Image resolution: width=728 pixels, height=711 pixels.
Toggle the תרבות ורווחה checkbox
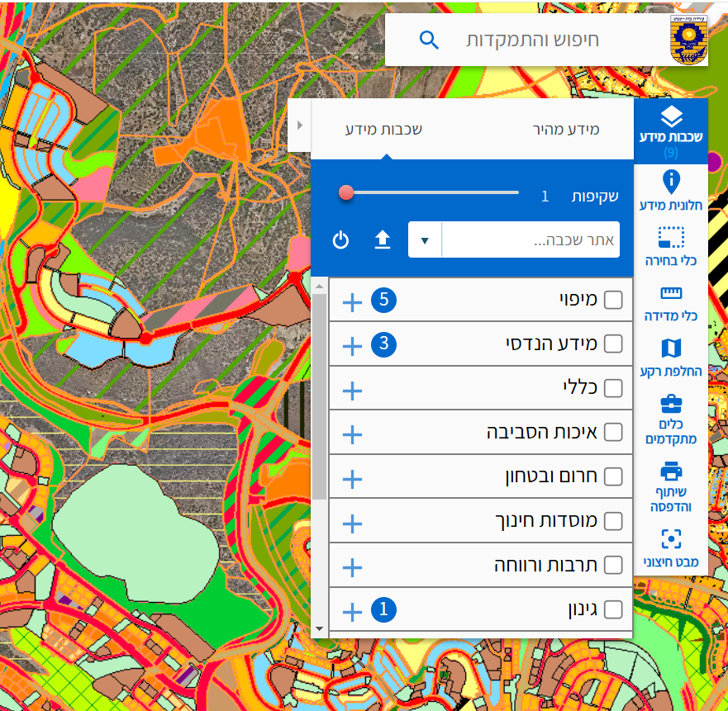613,565
